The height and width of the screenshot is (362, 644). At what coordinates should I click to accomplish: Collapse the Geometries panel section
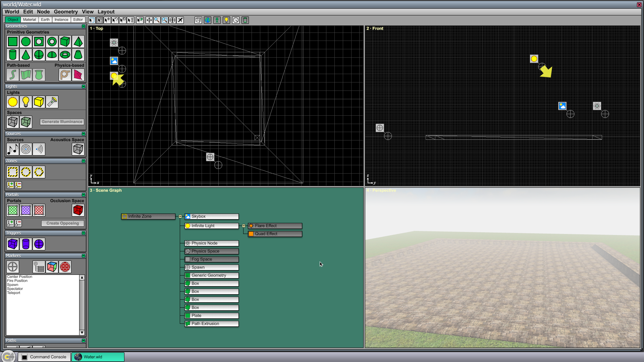pos(84,26)
